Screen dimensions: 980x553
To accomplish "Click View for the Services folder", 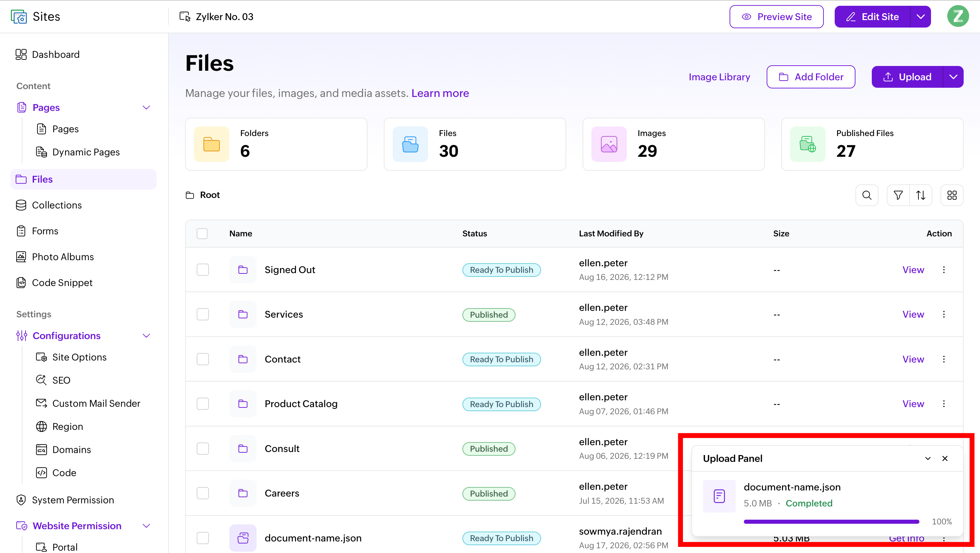I will coord(913,314).
